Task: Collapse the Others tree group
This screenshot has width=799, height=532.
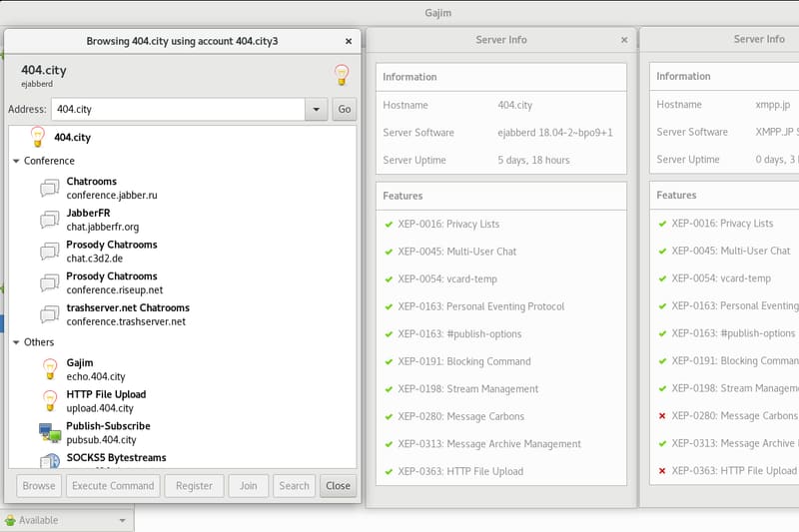Action: pyautogui.click(x=16, y=342)
